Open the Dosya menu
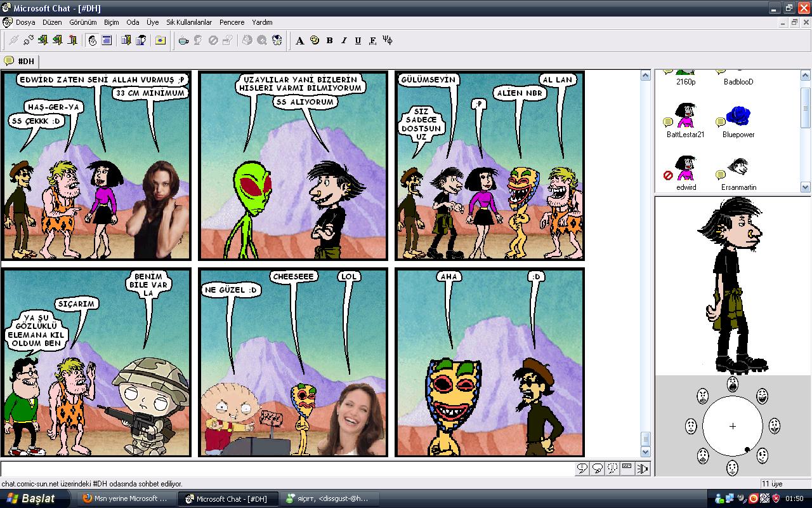This screenshot has height=508, width=812. pos(25,22)
